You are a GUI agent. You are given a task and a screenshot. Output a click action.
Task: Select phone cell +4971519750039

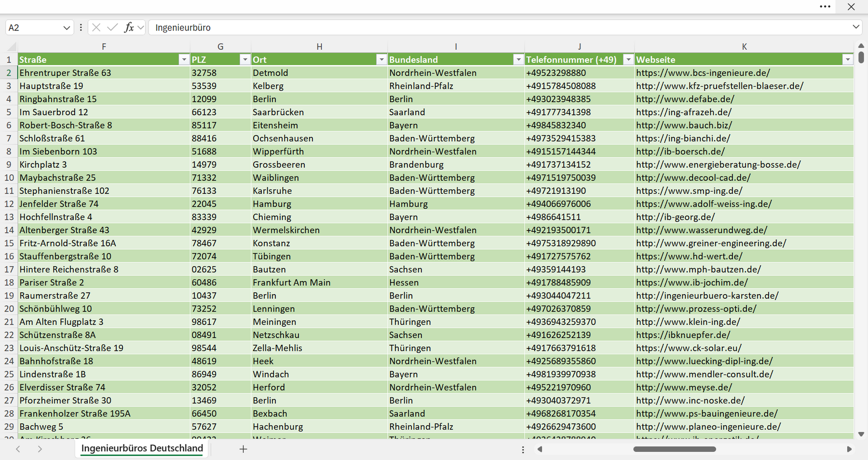(579, 178)
